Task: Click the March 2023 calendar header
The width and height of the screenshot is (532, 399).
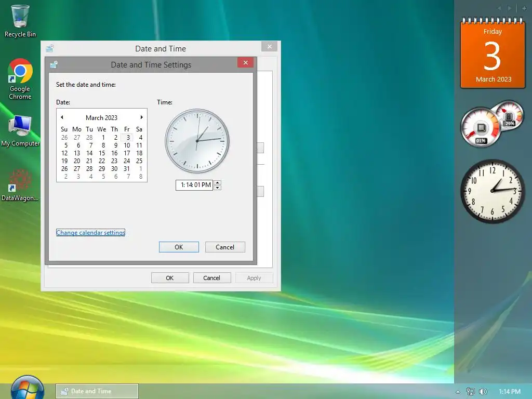Action: point(101,118)
